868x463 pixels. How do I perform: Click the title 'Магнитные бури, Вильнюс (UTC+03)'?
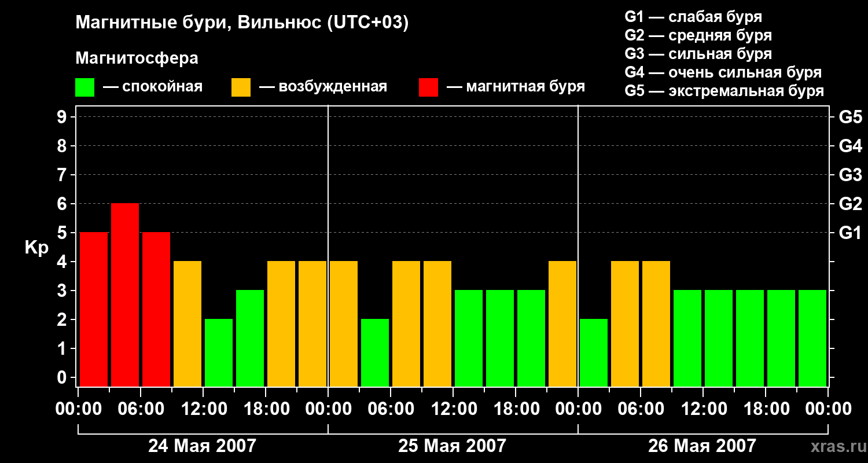click(x=242, y=23)
